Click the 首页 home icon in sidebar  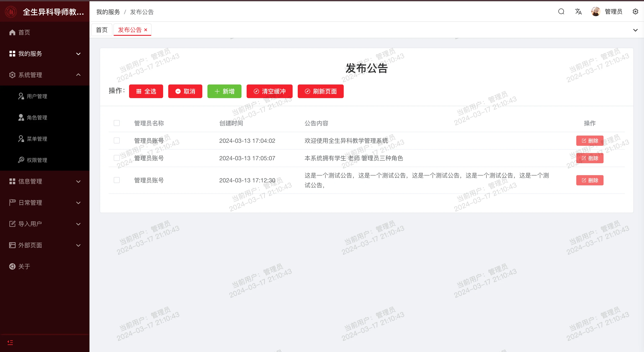(x=12, y=33)
